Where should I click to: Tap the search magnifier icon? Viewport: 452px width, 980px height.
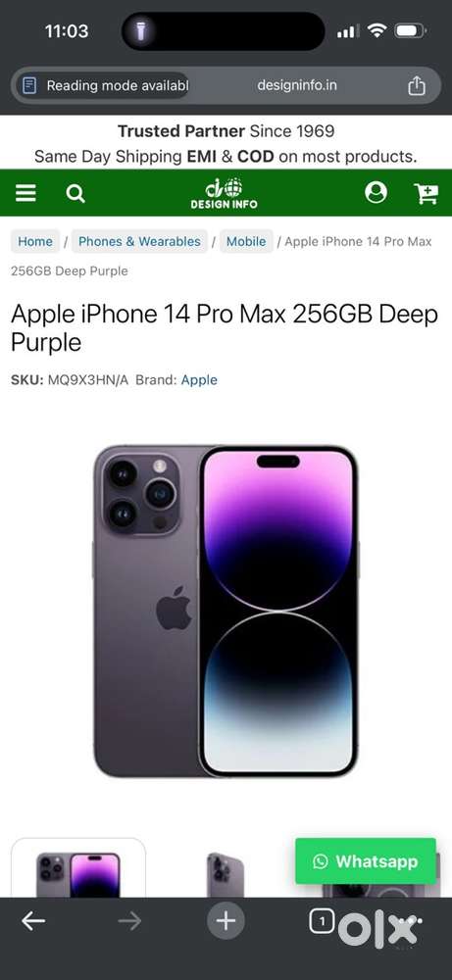[75, 194]
